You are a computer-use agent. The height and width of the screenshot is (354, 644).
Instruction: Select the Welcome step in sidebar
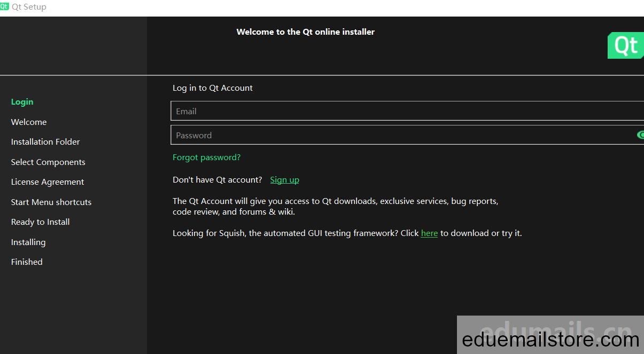coord(29,122)
